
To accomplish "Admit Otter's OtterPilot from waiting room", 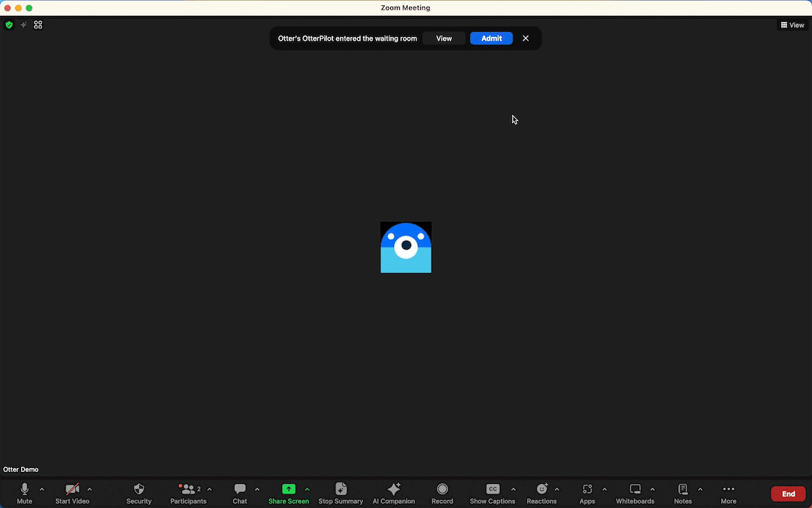I will coord(492,38).
